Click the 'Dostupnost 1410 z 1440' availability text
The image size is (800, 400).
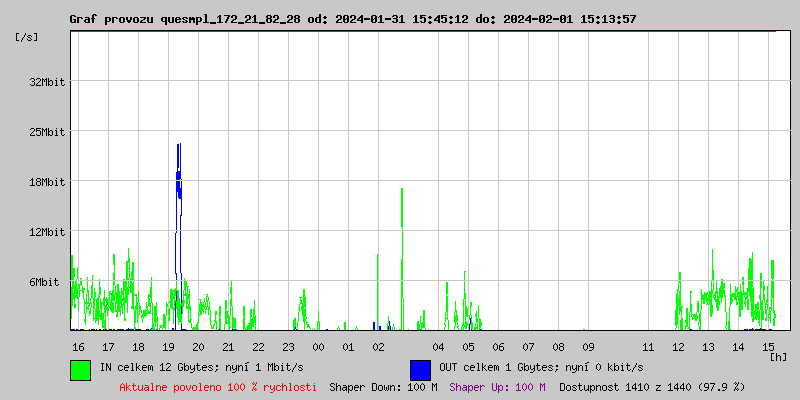click(x=651, y=387)
